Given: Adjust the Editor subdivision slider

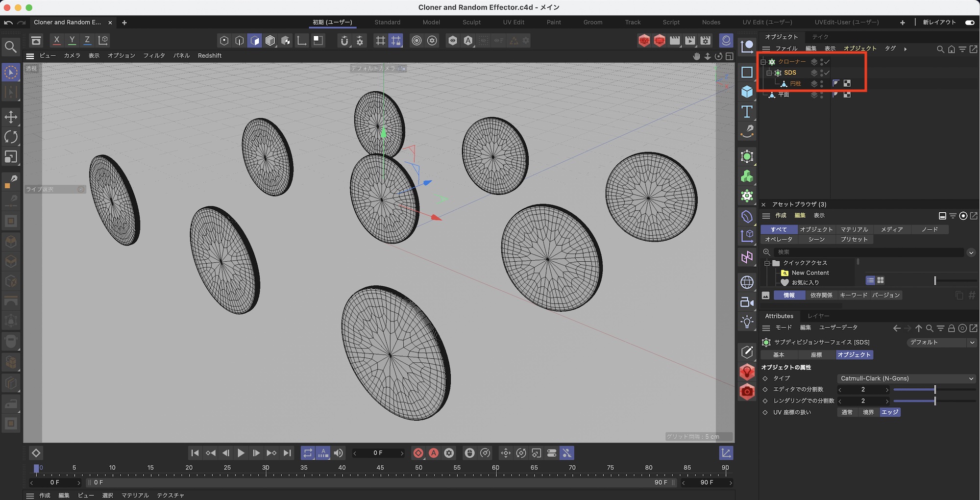Looking at the screenshot, I should pos(934,390).
